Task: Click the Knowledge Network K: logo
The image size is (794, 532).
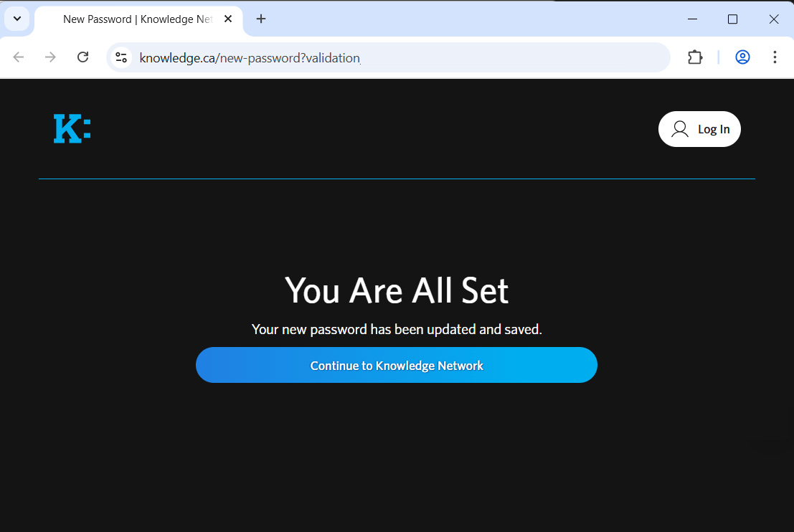Action: tap(72, 129)
